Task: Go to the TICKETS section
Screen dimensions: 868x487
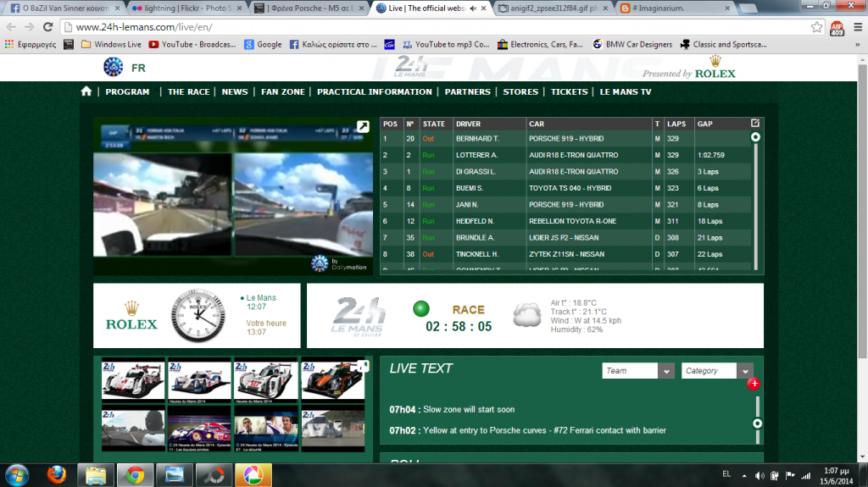Action: [569, 91]
